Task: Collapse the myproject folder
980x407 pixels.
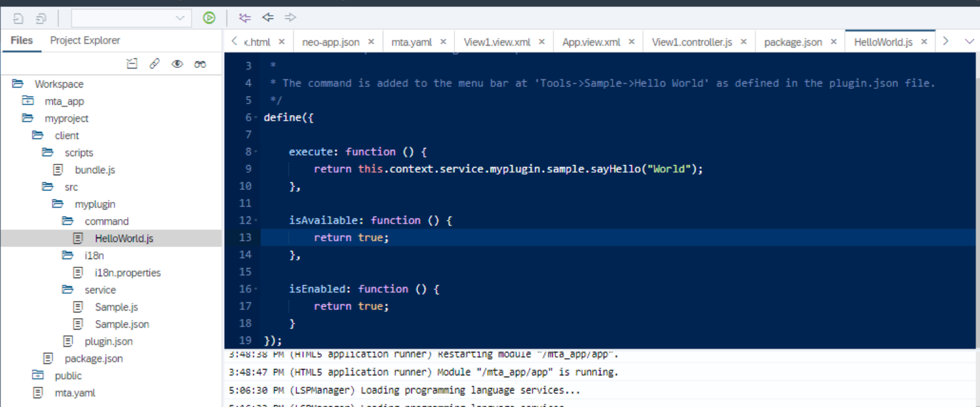Action: click(28, 118)
